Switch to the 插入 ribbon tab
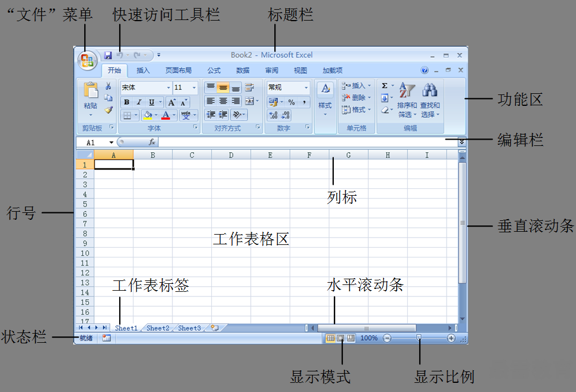Screen dimensions: 576x392 [x=143, y=70]
